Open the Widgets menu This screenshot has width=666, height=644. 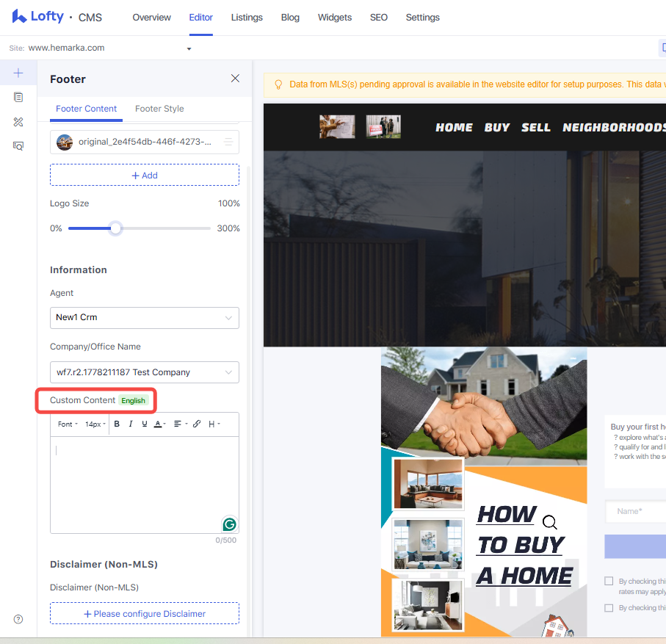(x=335, y=18)
